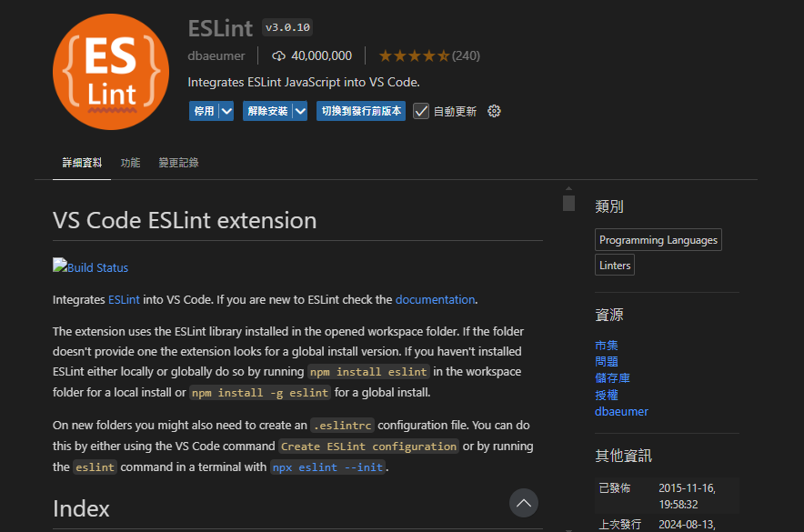Click the ESLint extension title

[220, 28]
